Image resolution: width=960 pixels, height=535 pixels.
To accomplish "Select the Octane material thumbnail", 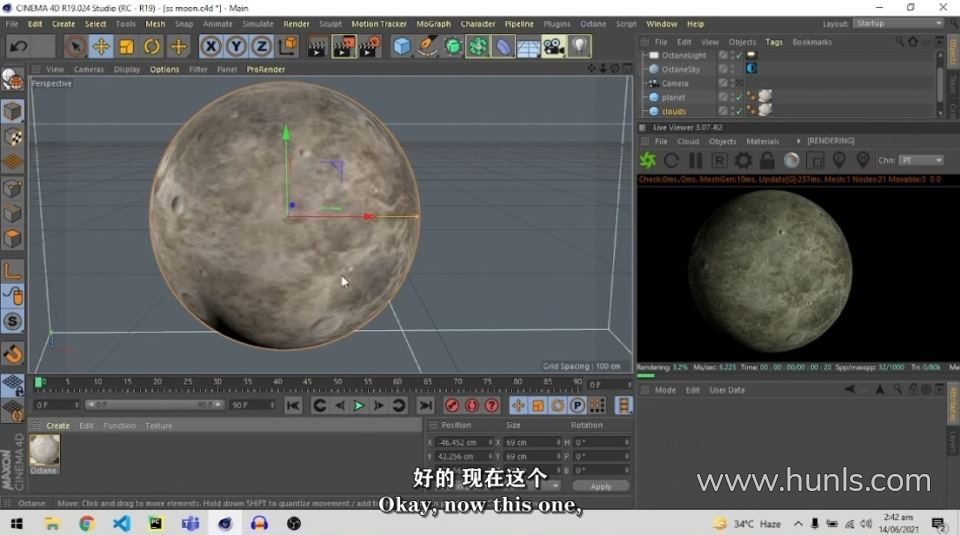I will [44, 451].
